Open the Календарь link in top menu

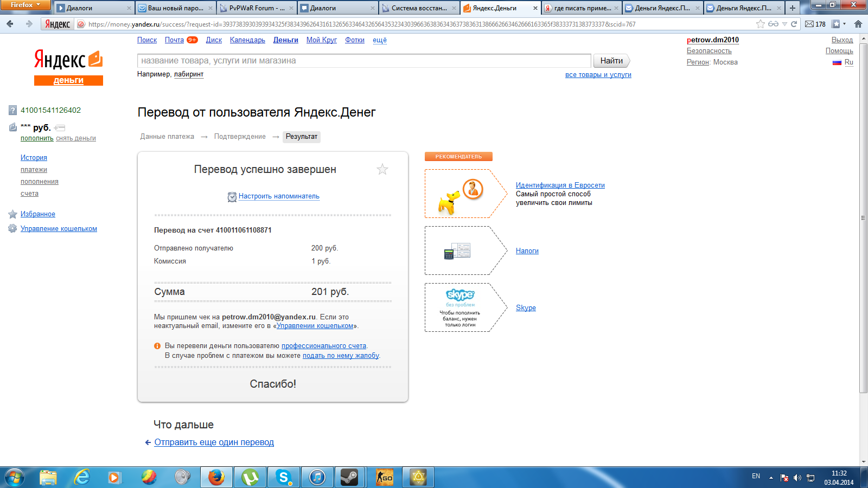coord(247,40)
